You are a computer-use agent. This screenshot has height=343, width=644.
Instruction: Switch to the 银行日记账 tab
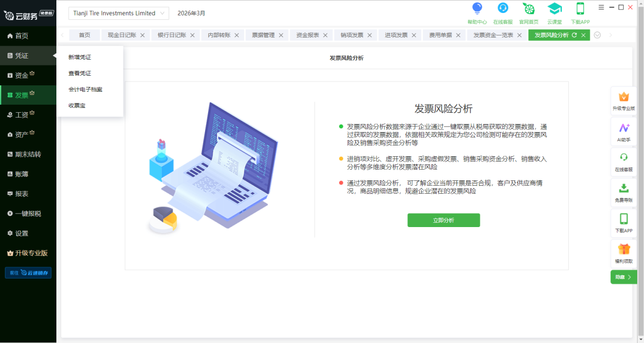coord(172,35)
